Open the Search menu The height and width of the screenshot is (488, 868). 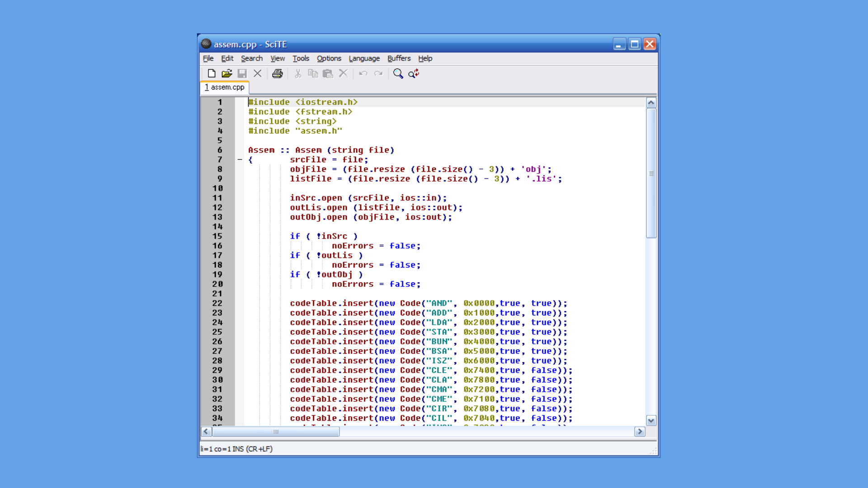coord(252,58)
